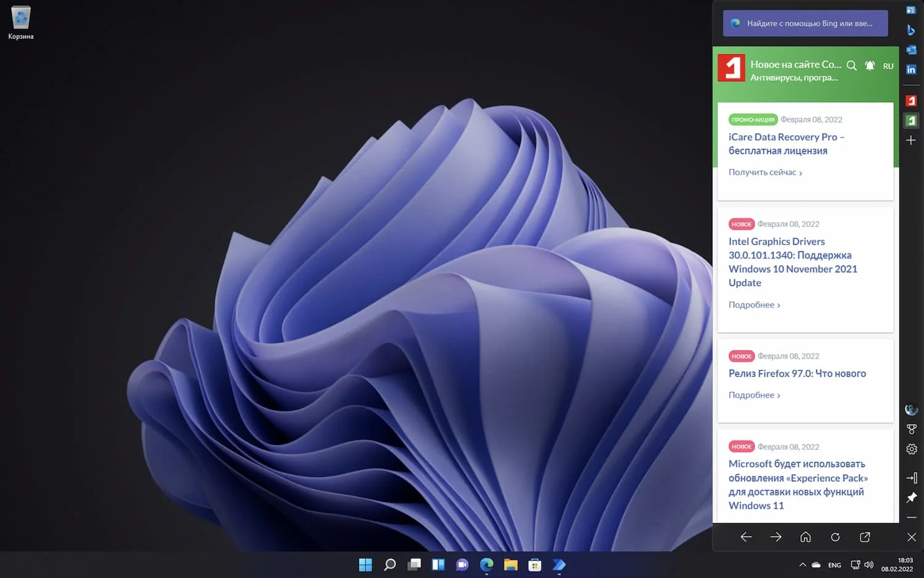Screen dimensions: 924x578
Task: Open the Bing icon in Edge bar sidebar
Action: tap(911, 30)
